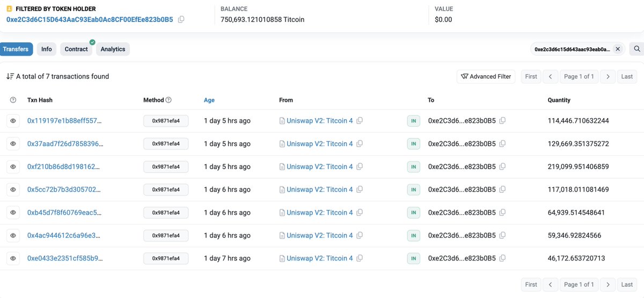Open the Info tab
The image size is (644, 298).
pos(47,49)
